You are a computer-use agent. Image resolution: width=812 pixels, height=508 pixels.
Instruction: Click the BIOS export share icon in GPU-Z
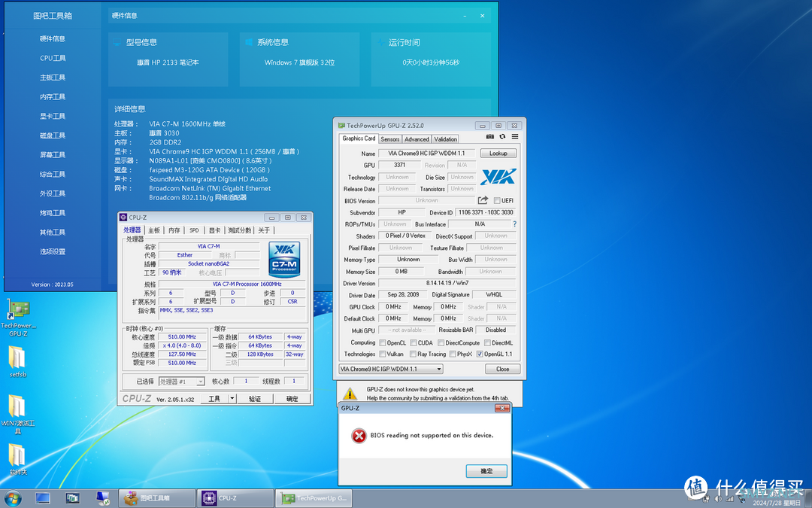click(x=483, y=200)
